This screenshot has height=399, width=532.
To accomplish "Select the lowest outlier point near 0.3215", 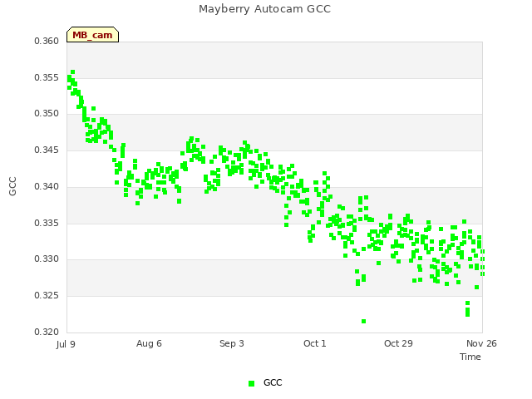I will tap(364, 322).
